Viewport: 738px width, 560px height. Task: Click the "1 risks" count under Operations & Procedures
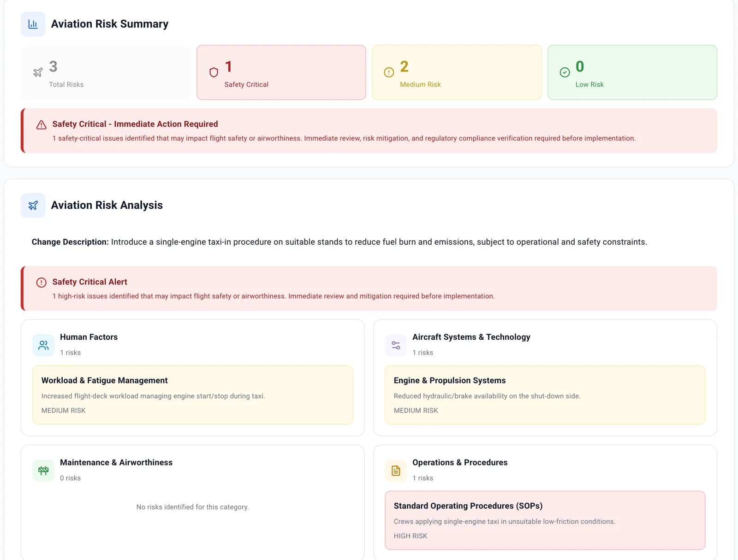pyautogui.click(x=423, y=478)
